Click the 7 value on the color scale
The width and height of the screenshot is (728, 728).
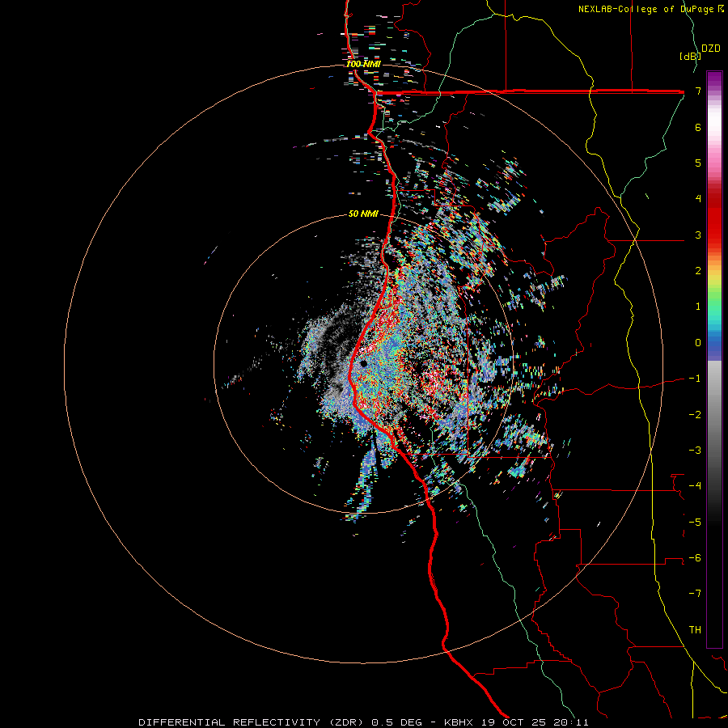point(698,91)
